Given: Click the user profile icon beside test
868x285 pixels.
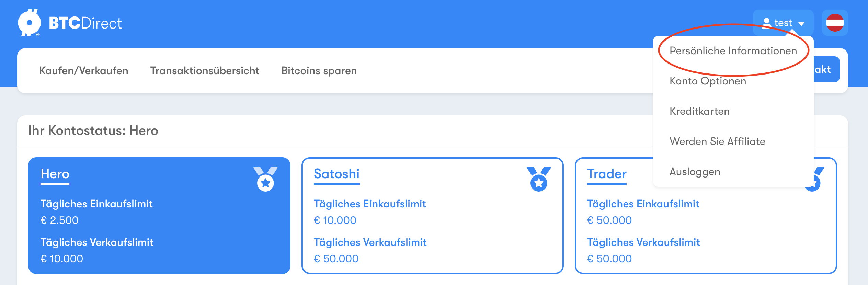Looking at the screenshot, I should [766, 23].
